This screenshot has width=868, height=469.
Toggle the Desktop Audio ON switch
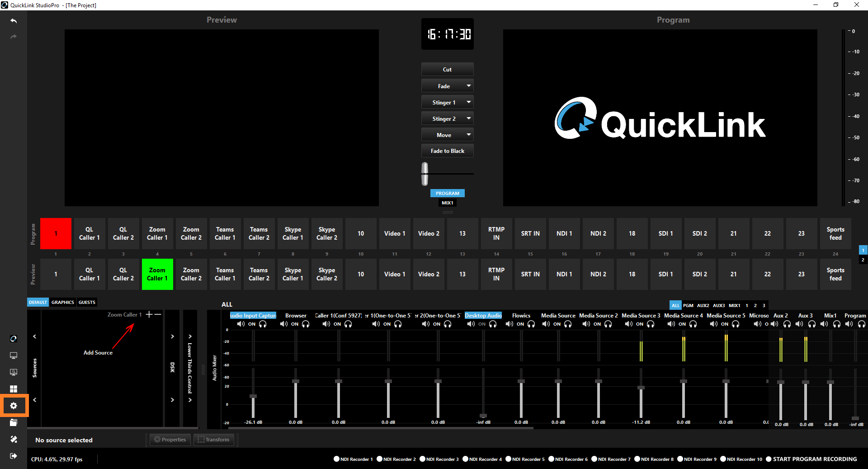(482, 324)
